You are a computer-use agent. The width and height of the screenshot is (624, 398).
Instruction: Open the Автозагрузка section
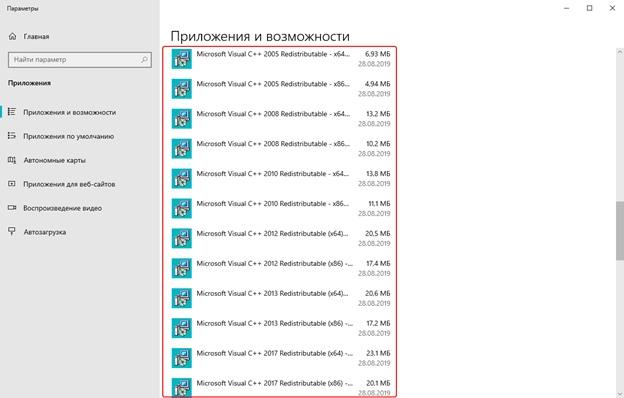pyautogui.click(x=45, y=232)
